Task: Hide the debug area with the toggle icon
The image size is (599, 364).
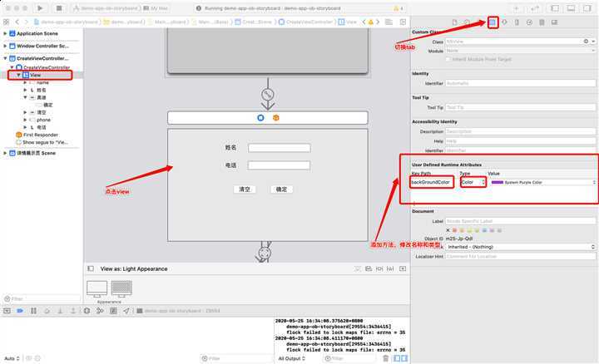Action: (x=7, y=311)
